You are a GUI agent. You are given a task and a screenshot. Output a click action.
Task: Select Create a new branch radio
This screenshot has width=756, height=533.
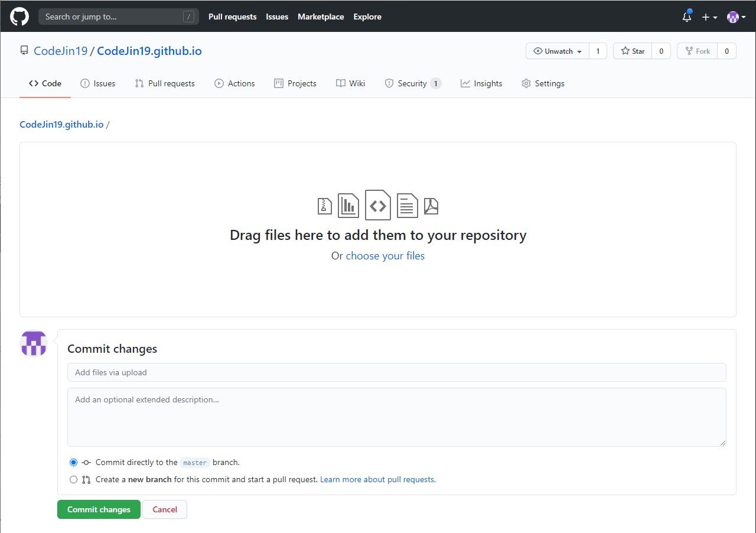pyautogui.click(x=73, y=480)
